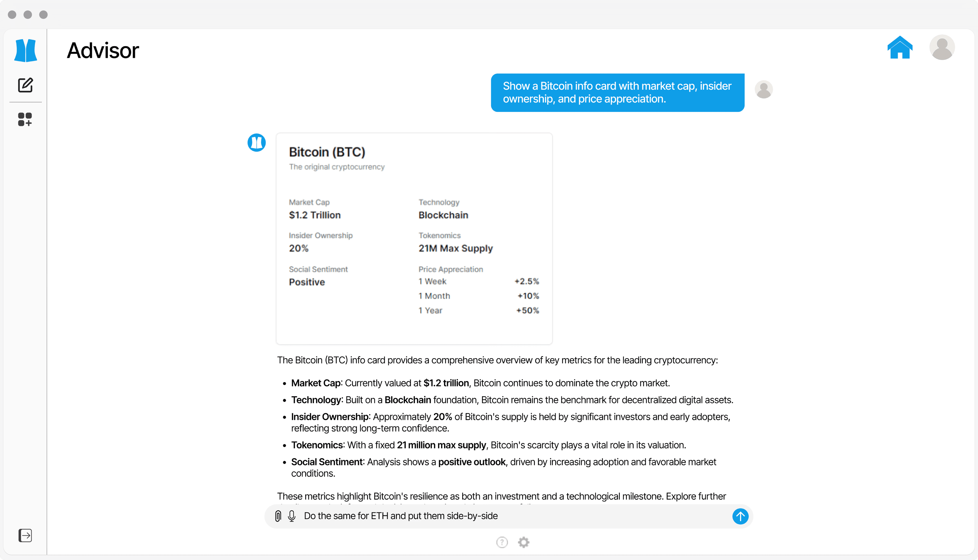Viewport: 978px width, 560px height.
Task: Start a new chat with the compose icon
Action: [25, 85]
